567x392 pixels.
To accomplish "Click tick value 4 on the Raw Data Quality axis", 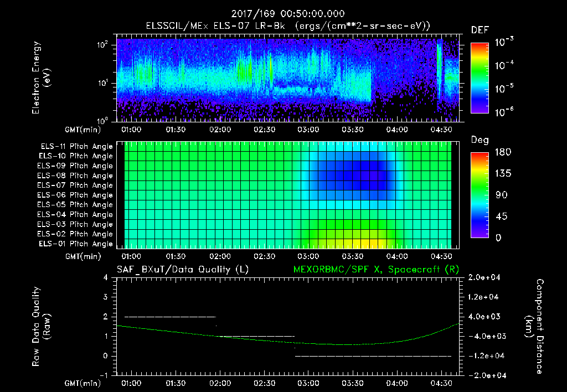I will (x=106, y=277).
